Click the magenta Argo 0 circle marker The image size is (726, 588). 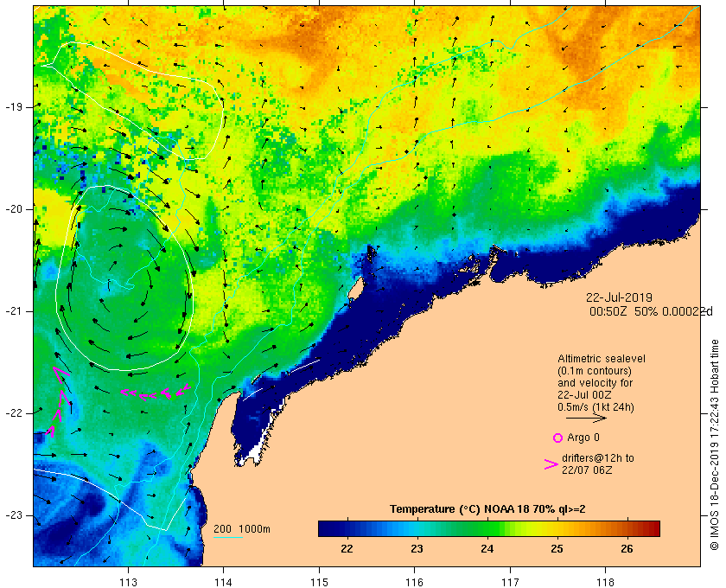pyautogui.click(x=557, y=438)
